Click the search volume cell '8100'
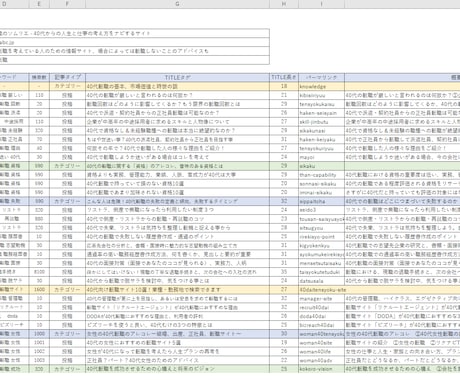This screenshot has width=460, height=380. tap(39, 272)
